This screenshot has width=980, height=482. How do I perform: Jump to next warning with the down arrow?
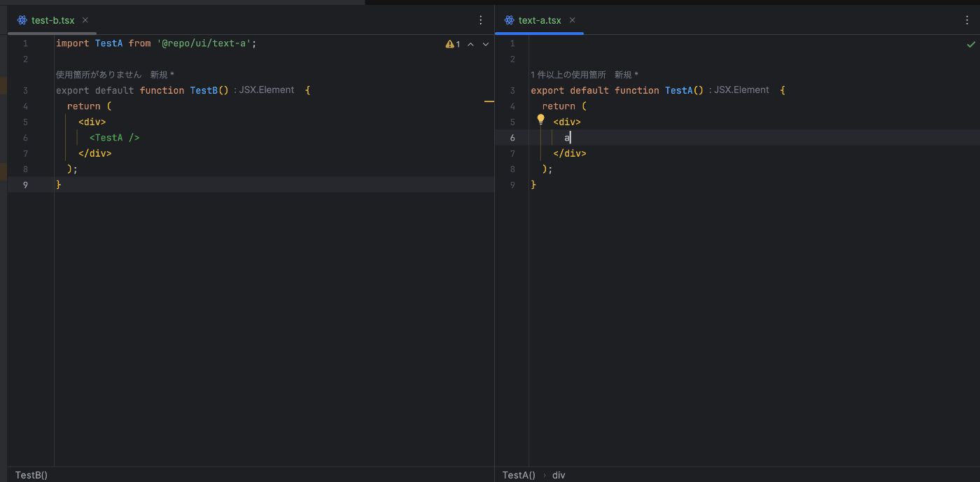(x=485, y=43)
